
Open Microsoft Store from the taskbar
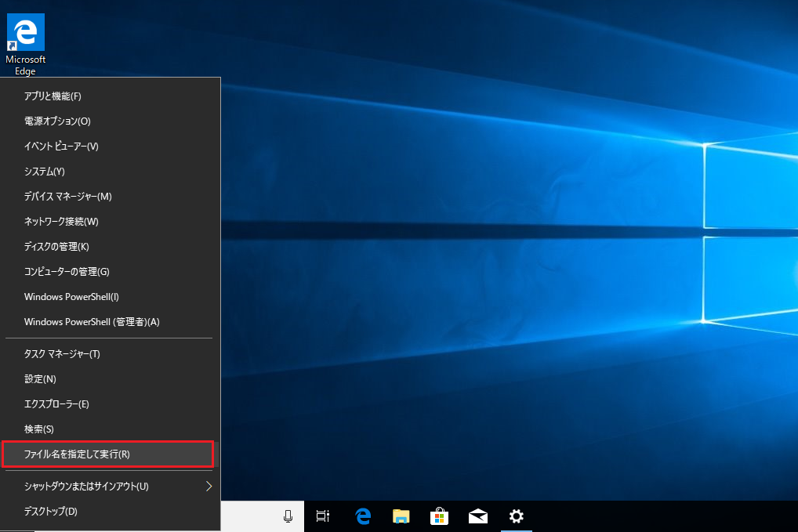click(439, 516)
